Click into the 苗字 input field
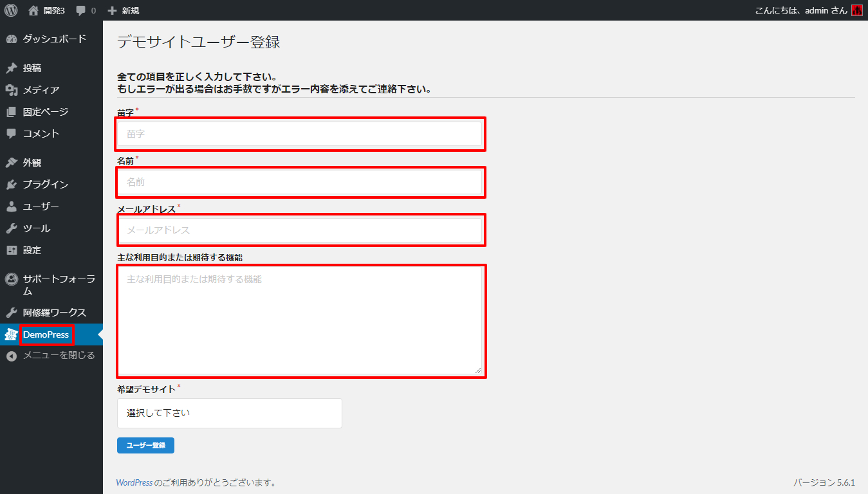 300,134
